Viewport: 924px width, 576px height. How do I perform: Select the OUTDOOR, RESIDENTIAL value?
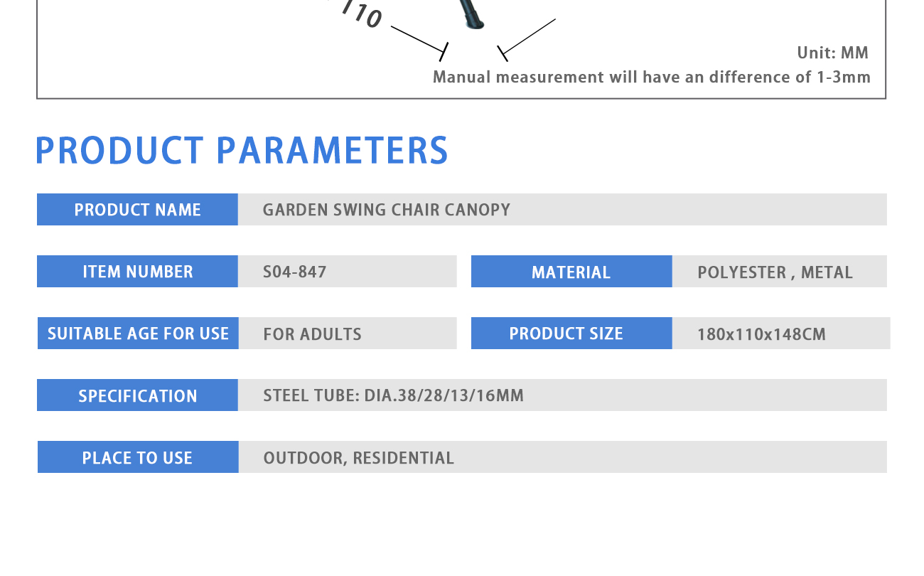tap(359, 458)
